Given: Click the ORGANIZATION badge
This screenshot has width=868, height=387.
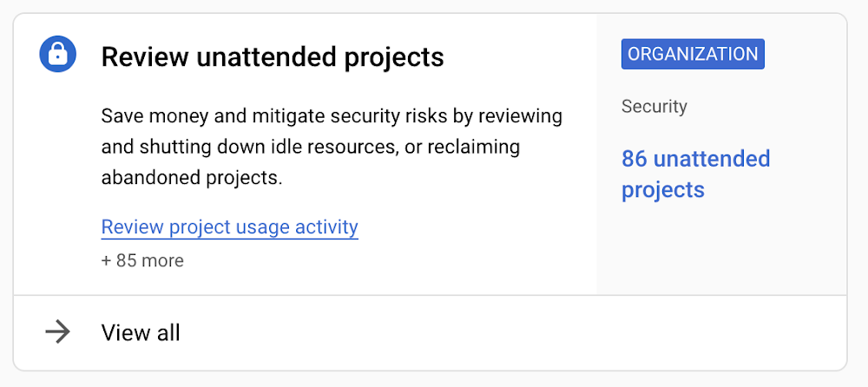Looking at the screenshot, I should click(x=692, y=54).
